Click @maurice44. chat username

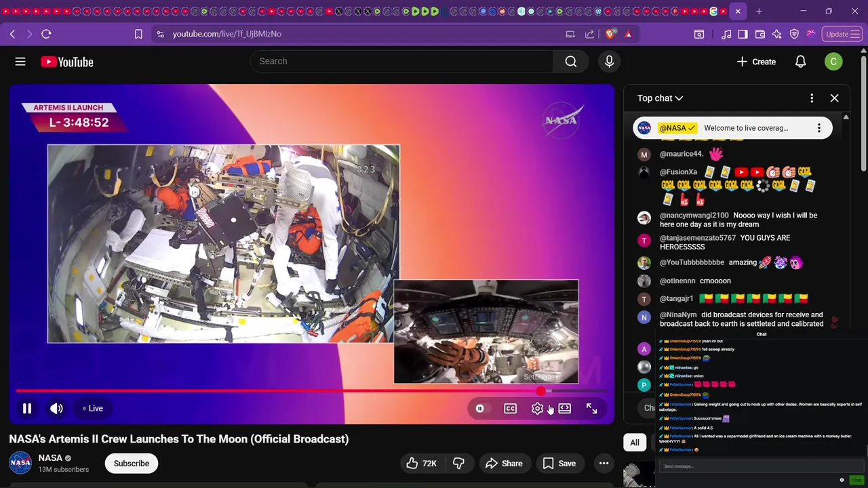(681, 155)
